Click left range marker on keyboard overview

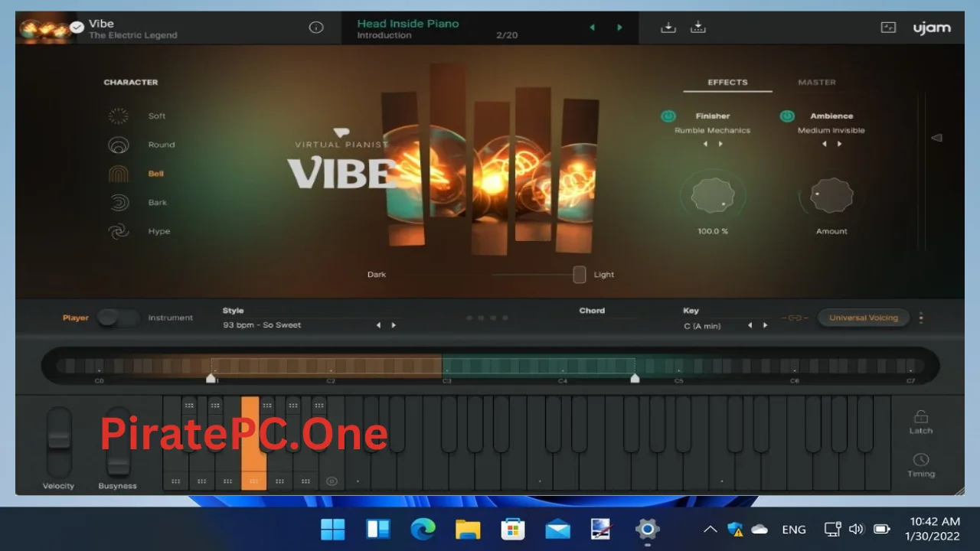click(x=211, y=378)
